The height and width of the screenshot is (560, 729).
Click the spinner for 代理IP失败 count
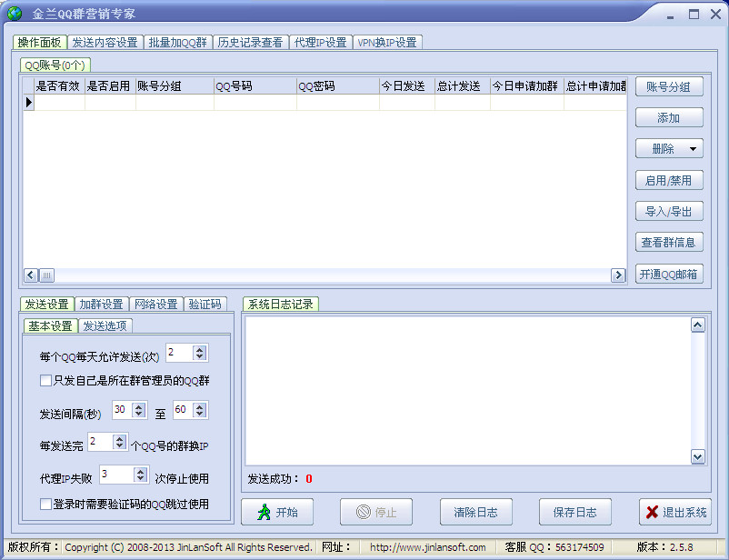click(140, 475)
